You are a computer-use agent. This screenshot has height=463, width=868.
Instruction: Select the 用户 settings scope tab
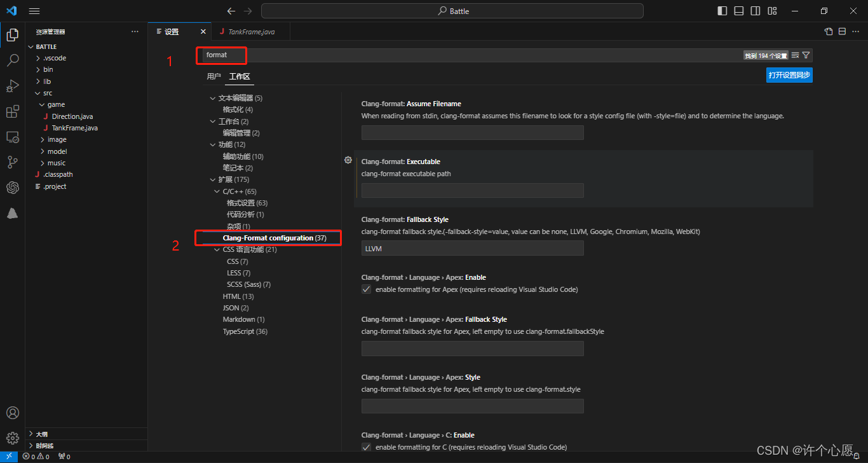[214, 76]
